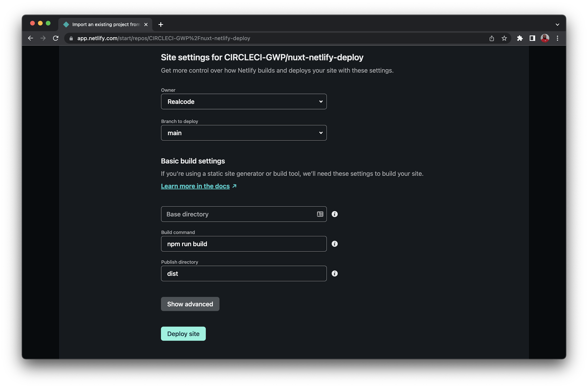
Task: Open the browser extensions puzzle icon
Action: click(520, 38)
